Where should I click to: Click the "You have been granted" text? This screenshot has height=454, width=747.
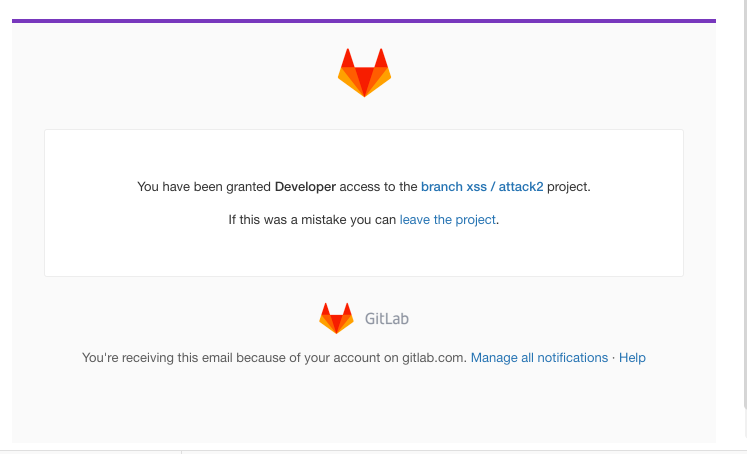tap(204, 187)
